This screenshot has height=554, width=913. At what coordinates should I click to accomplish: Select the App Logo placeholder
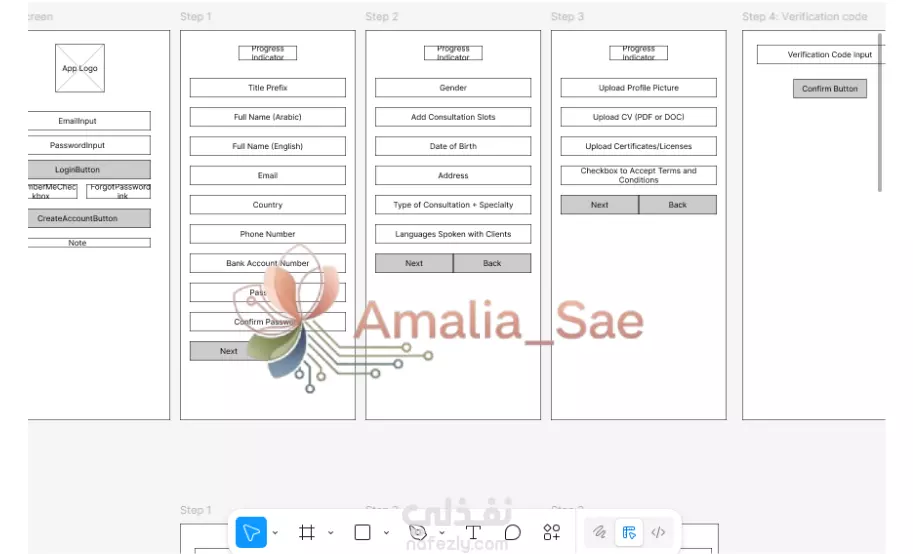tap(80, 68)
